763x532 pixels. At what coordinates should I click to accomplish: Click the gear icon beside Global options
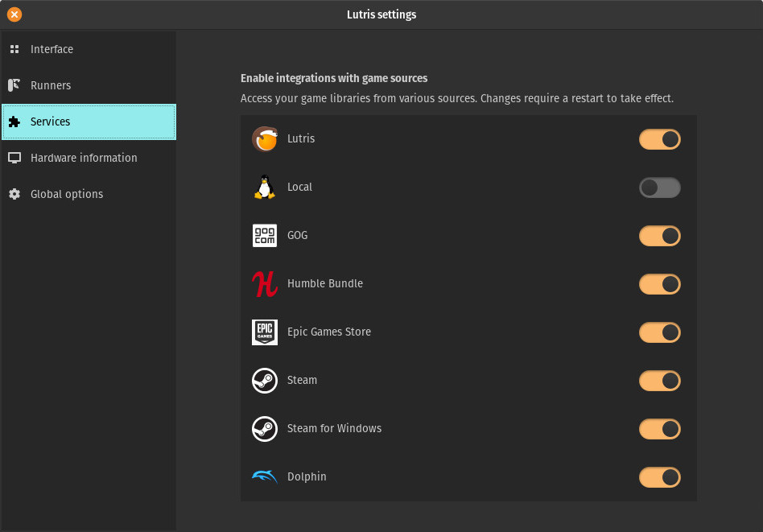pyautogui.click(x=14, y=193)
